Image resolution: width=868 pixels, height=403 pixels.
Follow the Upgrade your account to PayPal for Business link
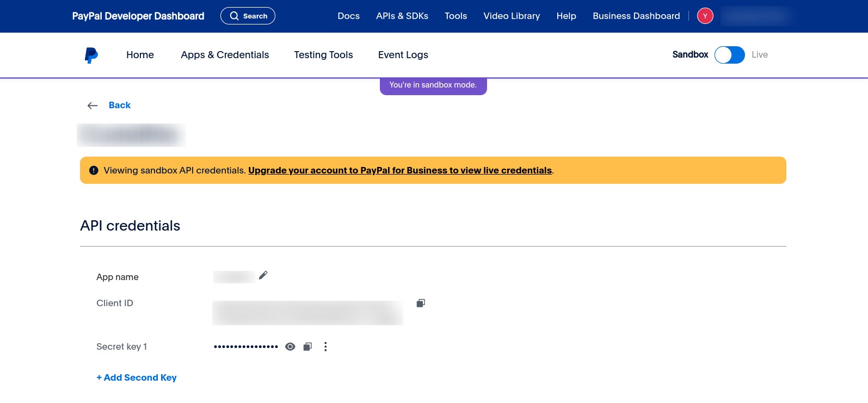pos(400,170)
